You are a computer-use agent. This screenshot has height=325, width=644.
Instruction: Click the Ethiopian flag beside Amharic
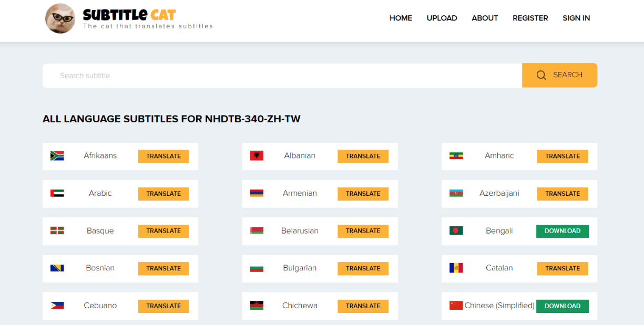coord(456,156)
